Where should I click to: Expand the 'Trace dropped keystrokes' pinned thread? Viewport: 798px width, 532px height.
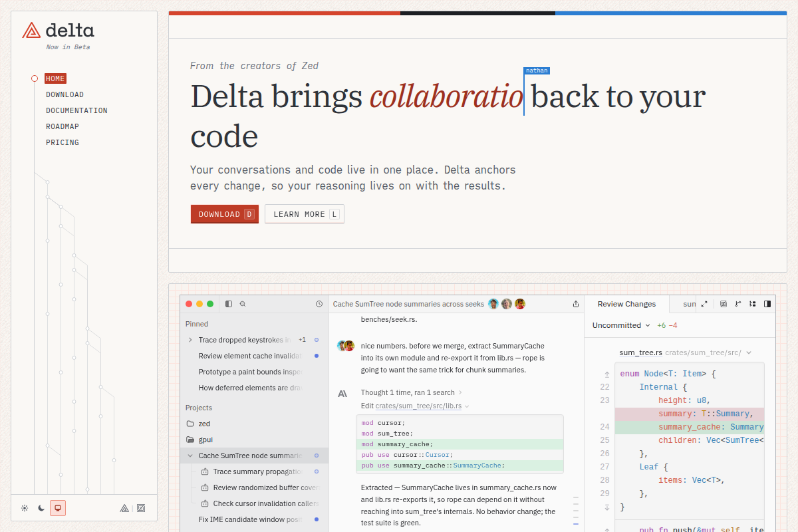[x=191, y=340]
